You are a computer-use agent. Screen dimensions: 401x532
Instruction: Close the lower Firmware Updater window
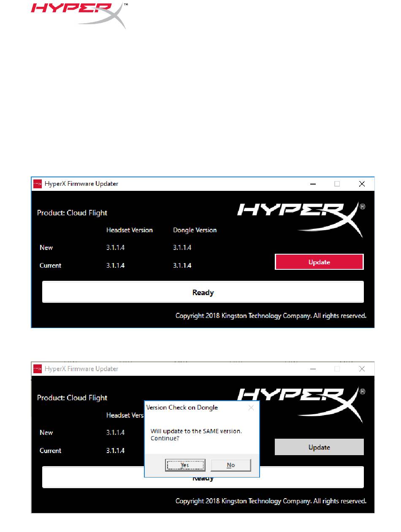pyautogui.click(x=362, y=369)
